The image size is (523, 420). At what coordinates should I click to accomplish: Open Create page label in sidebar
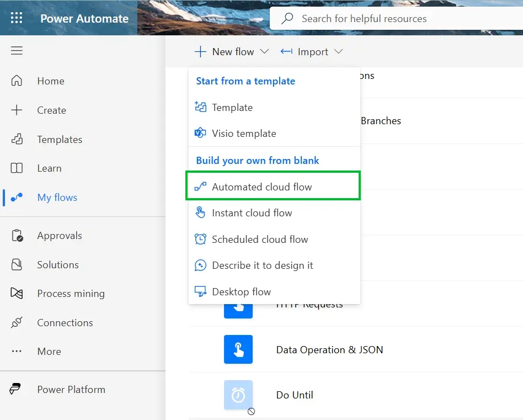[x=52, y=110]
